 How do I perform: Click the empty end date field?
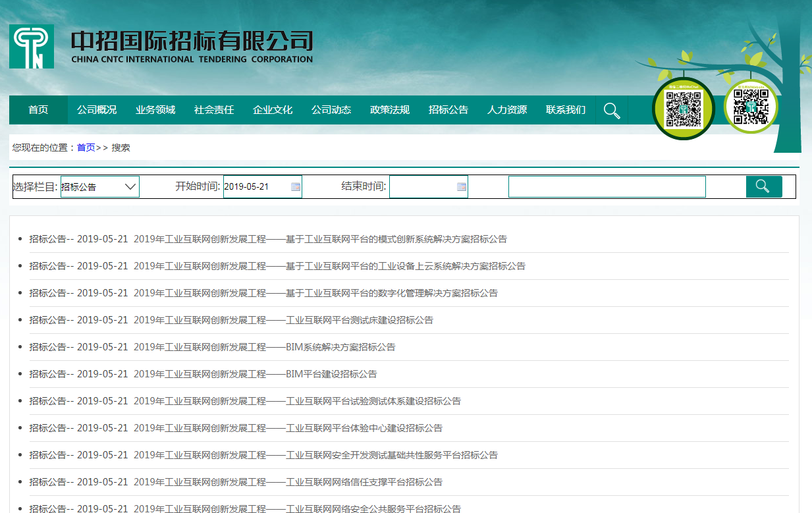point(421,187)
